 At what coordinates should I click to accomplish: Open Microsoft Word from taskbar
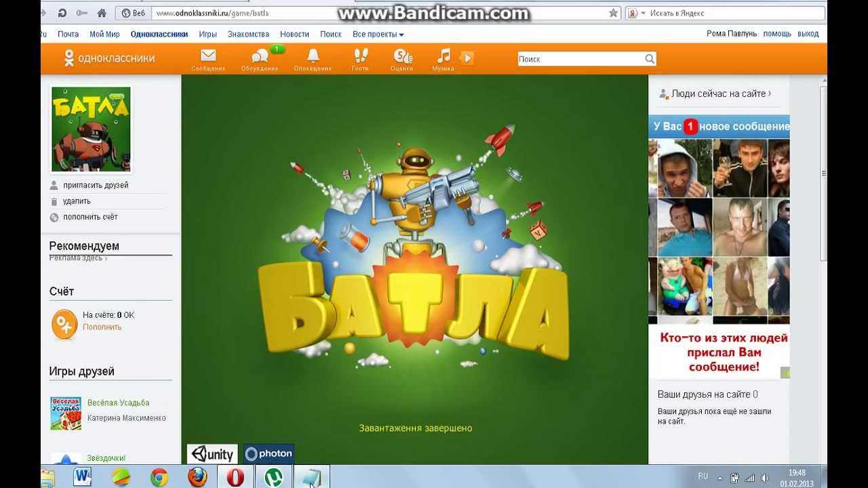coord(82,477)
